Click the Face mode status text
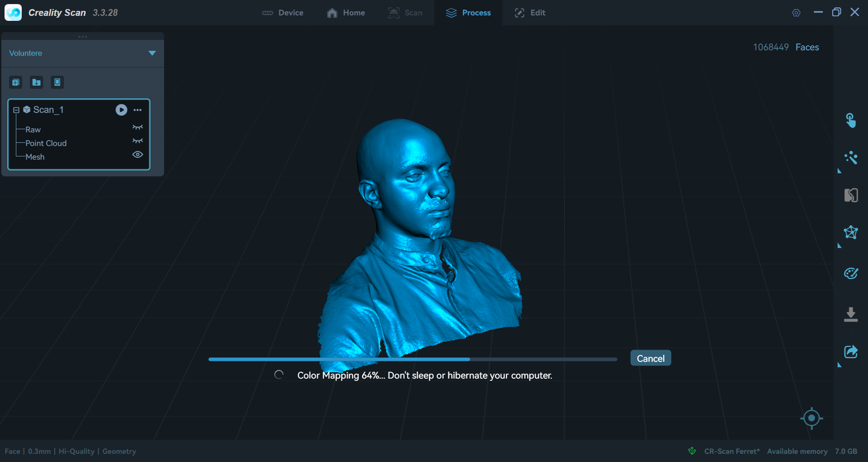The width and height of the screenshot is (868, 462). [x=12, y=451]
